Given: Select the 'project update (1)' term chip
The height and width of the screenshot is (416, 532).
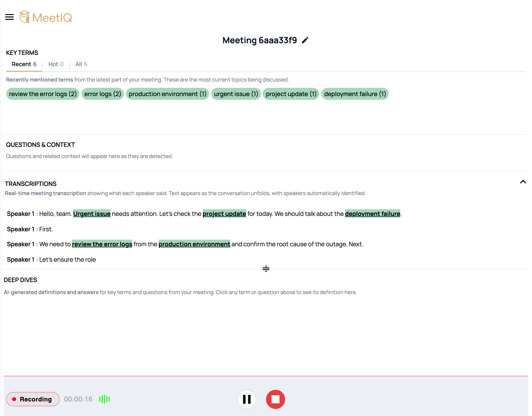Looking at the screenshot, I should click(291, 94).
